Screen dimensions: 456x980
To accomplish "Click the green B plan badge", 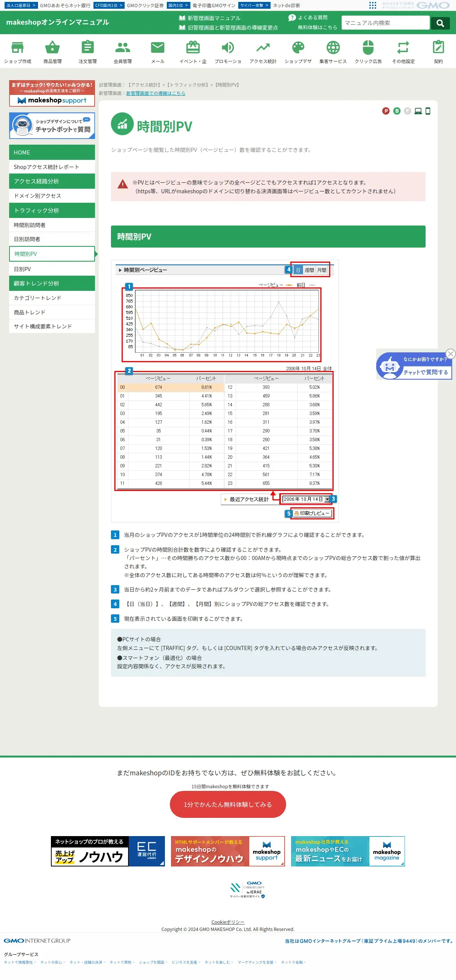I will (397, 111).
